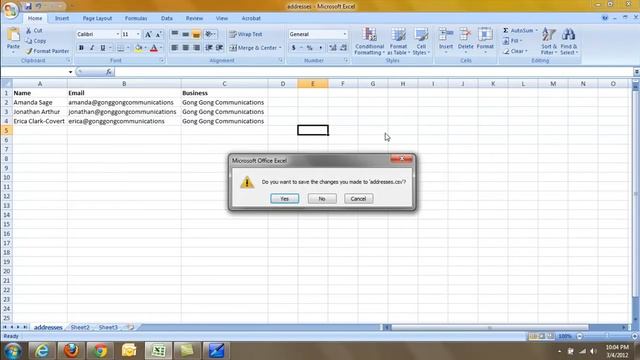
Task: Click Cancel in the save dialog
Action: click(358, 199)
